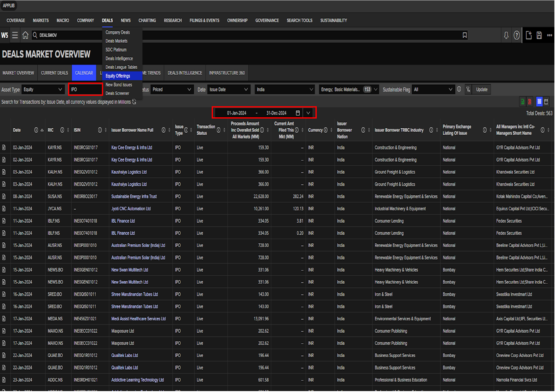Open the help question mark icon
The image size is (555, 392).
516,35
